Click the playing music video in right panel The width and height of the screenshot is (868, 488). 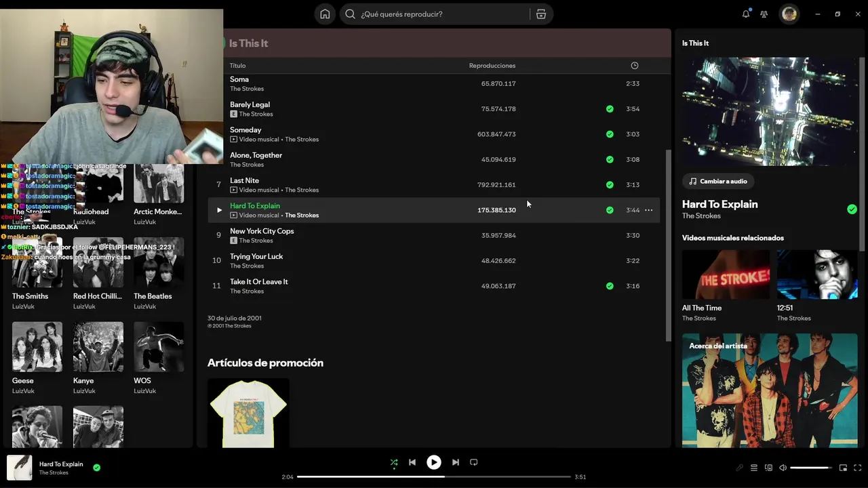click(770, 111)
